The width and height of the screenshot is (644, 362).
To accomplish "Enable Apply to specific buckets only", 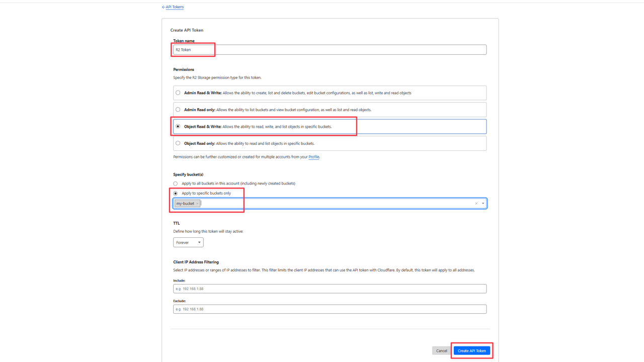I will pyautogui.click(x=175, y=193).
